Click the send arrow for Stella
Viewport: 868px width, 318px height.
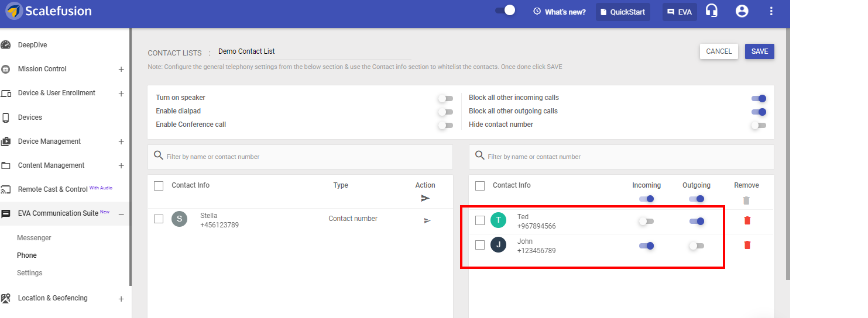tap(427, 220)
